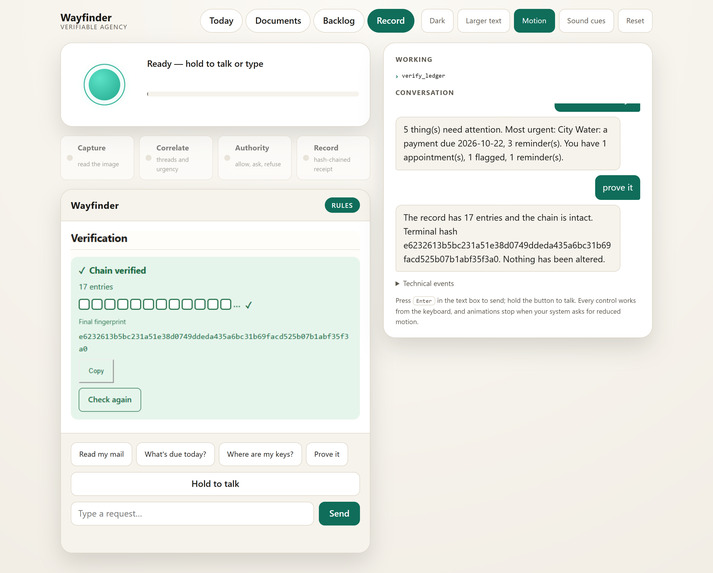This screenshot has height=573, width=713.
Task: Disable the Motion toggle
Action: click(x=534, y=21)
